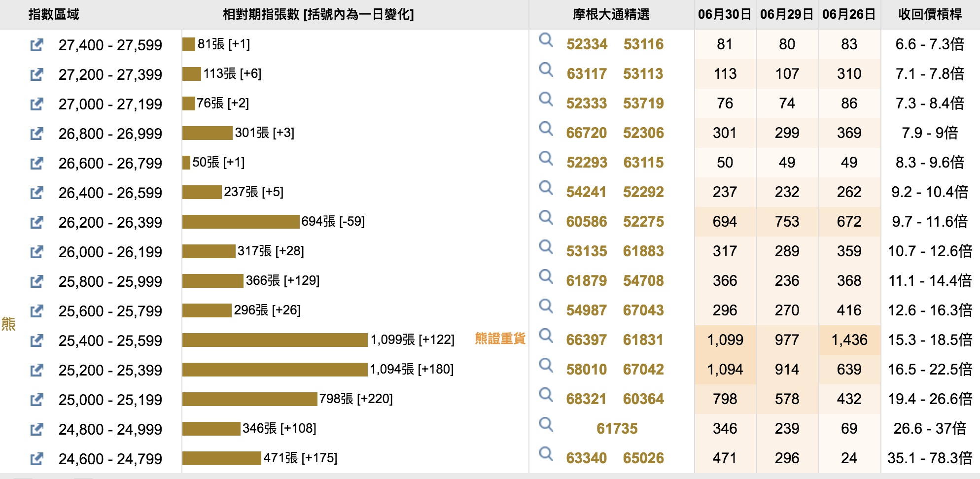
Task: Click the 06月26日 column header
Action: pos(848,14)
